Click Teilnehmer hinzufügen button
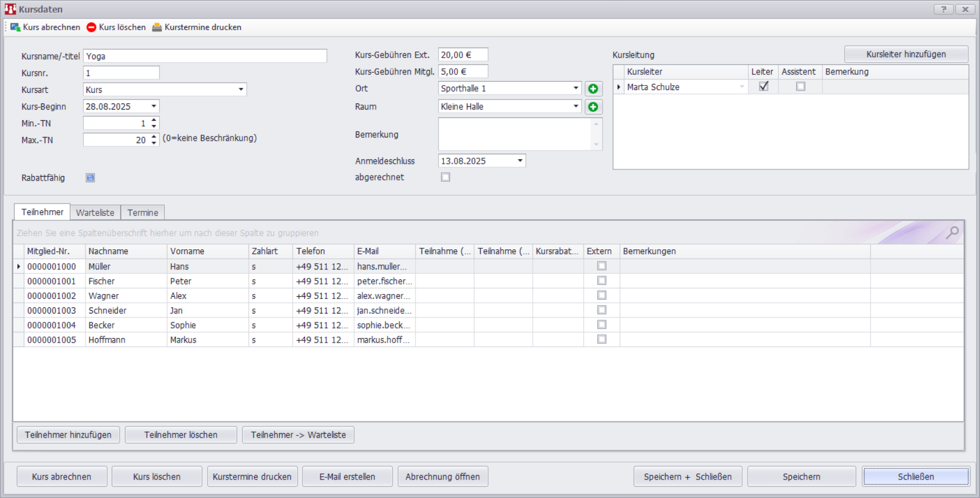980x498 pixels. [x=68, y=435]
